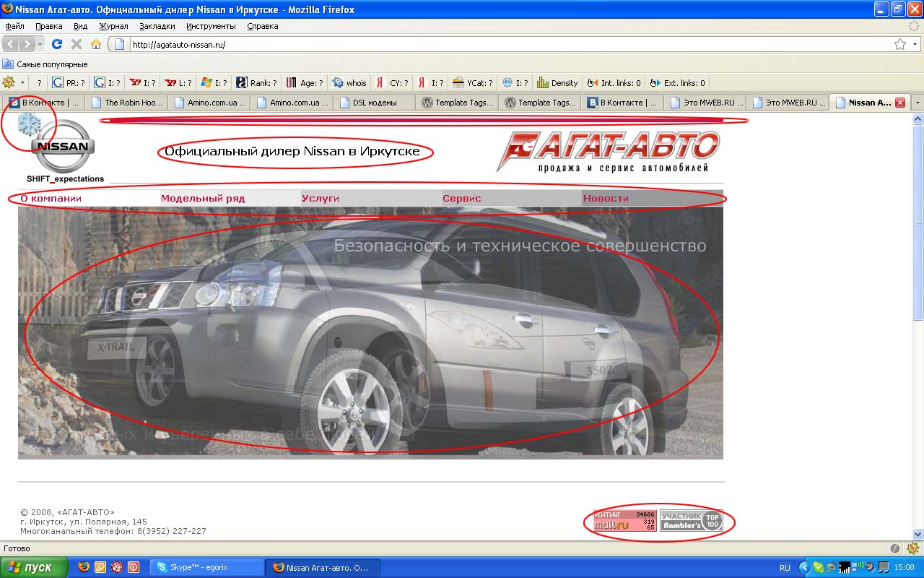Click the Nissan logo on the page
The height and width of the screenshot is (578, 924).
point(63,146)
